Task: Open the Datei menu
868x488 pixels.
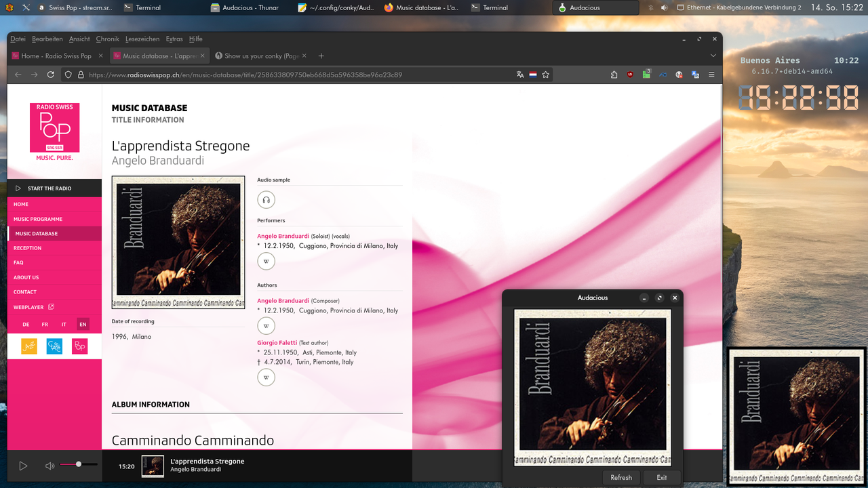Action: click(x=18, y=39)
